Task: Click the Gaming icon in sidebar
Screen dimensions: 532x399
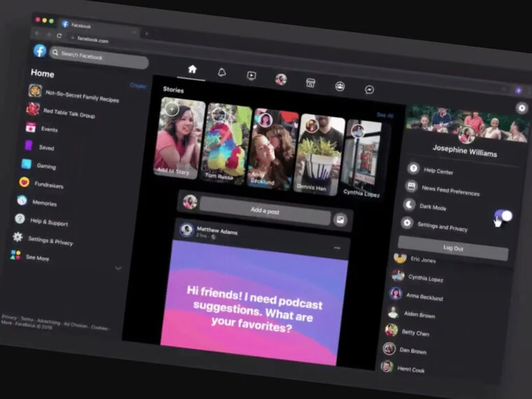Action: 27,164
